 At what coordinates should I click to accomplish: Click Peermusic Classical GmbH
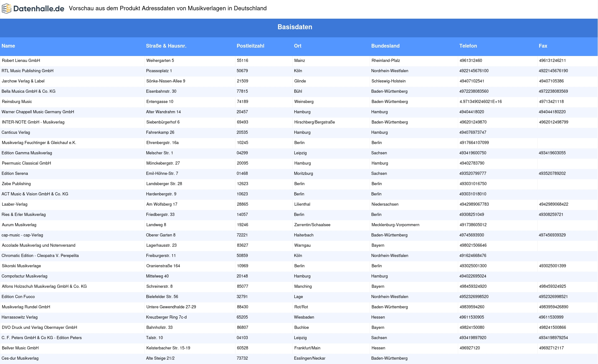26,163
